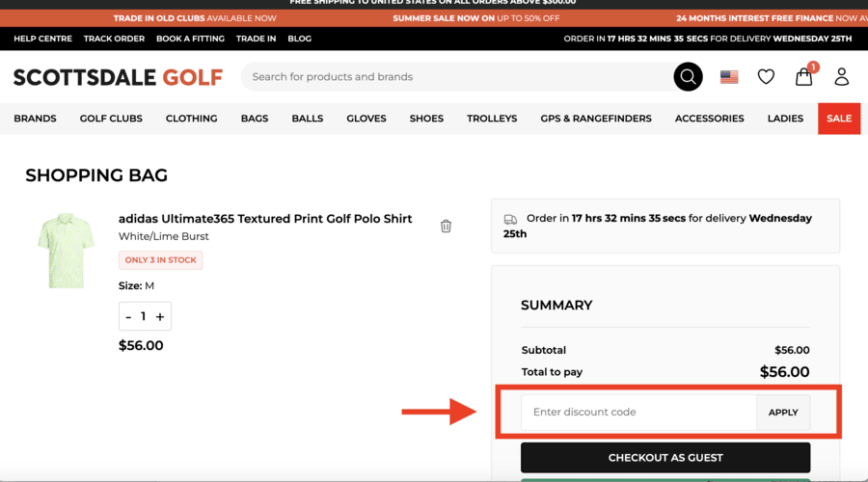The image size is (868, 482).
Task: Open the Balls menu
Action: [x=308, y=119]
